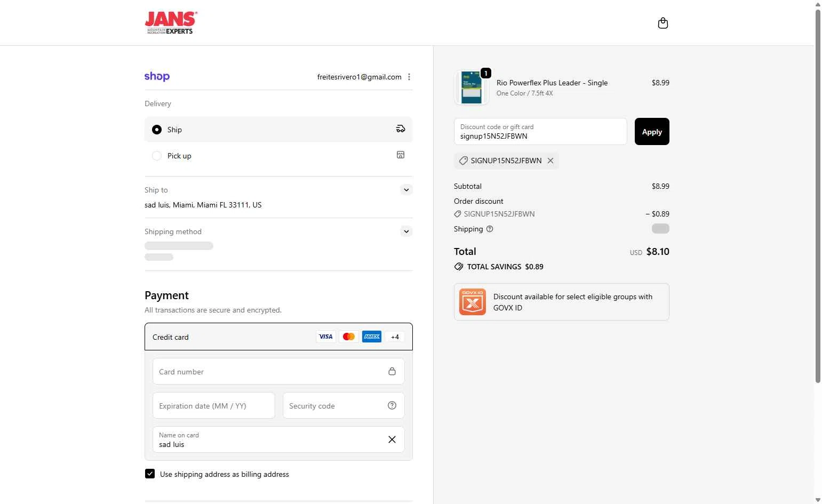Uncheck Use shipping address as billing address
Screen dimensions: 822x504
(150, 474)
